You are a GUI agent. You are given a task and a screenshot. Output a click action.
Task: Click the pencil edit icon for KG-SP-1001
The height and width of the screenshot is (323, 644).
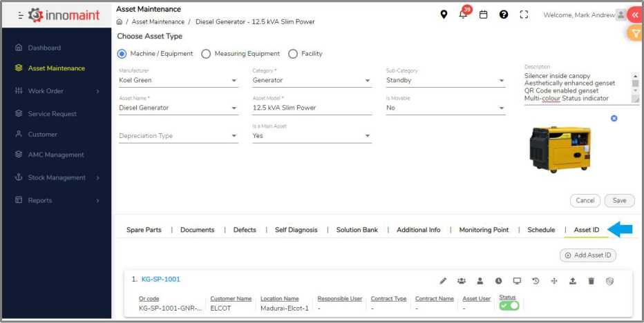443,281
